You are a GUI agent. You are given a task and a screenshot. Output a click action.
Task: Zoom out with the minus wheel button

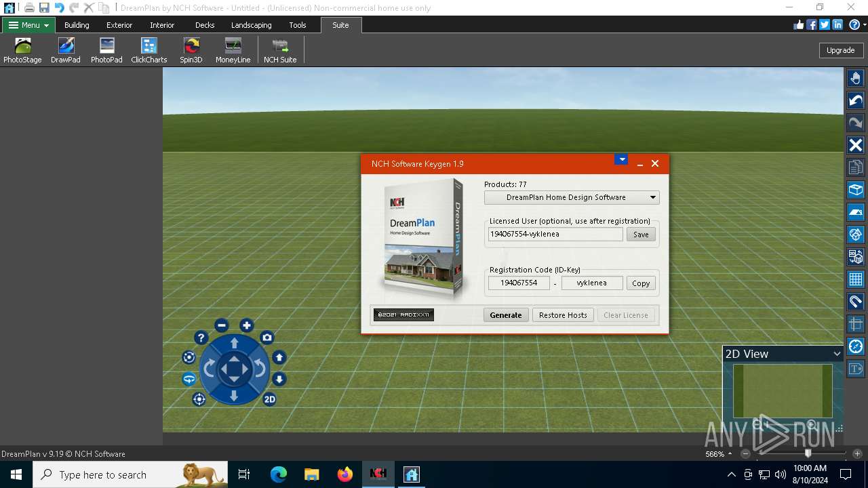222,325
